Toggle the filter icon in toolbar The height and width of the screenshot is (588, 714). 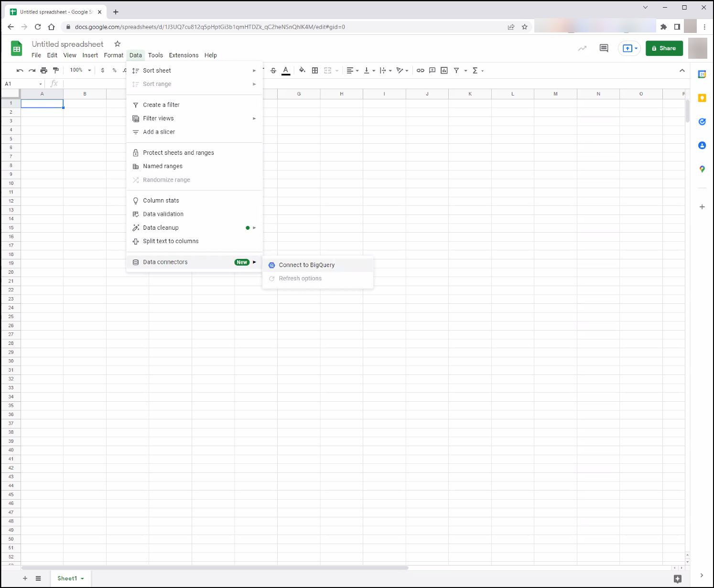[456, 70]
